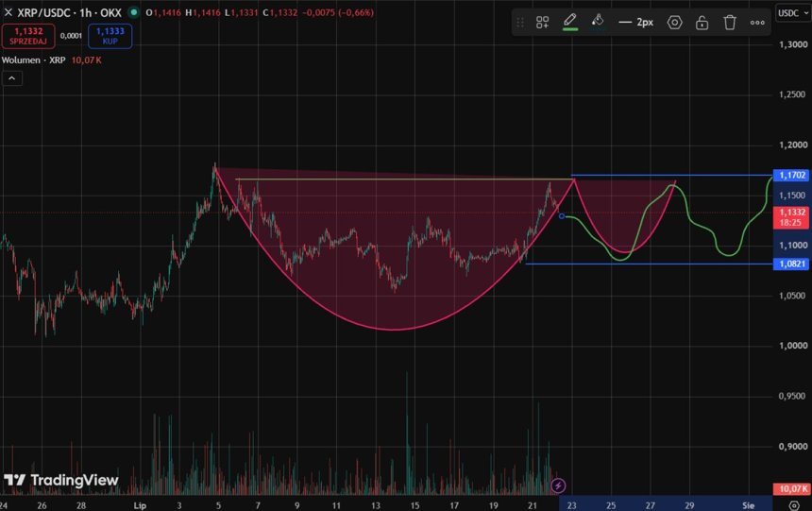The height and width of the screenshot is (511, 812).
Task: Click the −0,0075 (−0,66%) change value
Action: tap(338, 12)
